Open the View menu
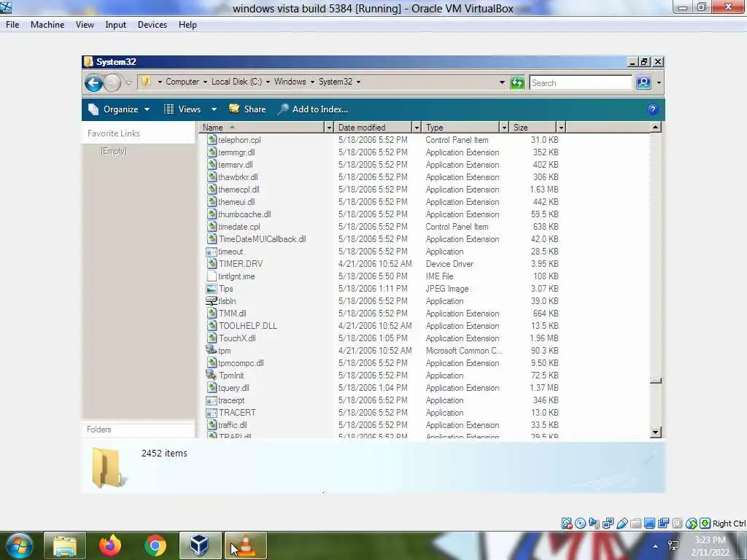The height and width of the screenshot is (560, 747). pyautogui.click(x=85, y=25)
